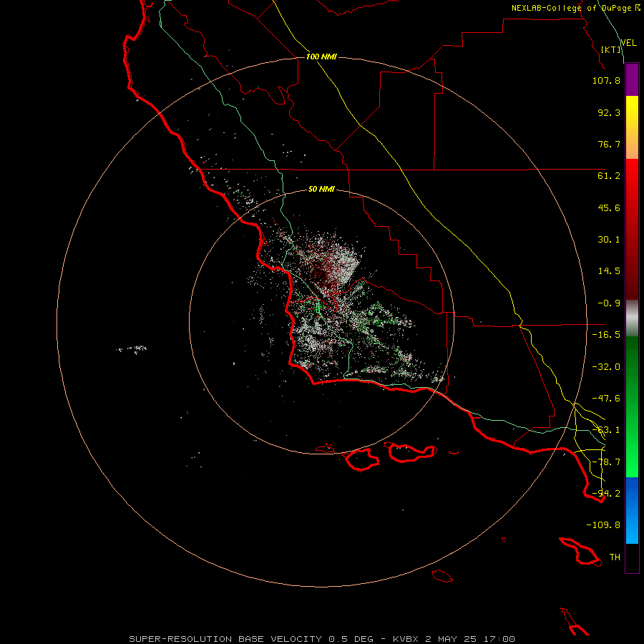Select the 14.5 velocity scale value
The image size is (644, 644).
609,271
